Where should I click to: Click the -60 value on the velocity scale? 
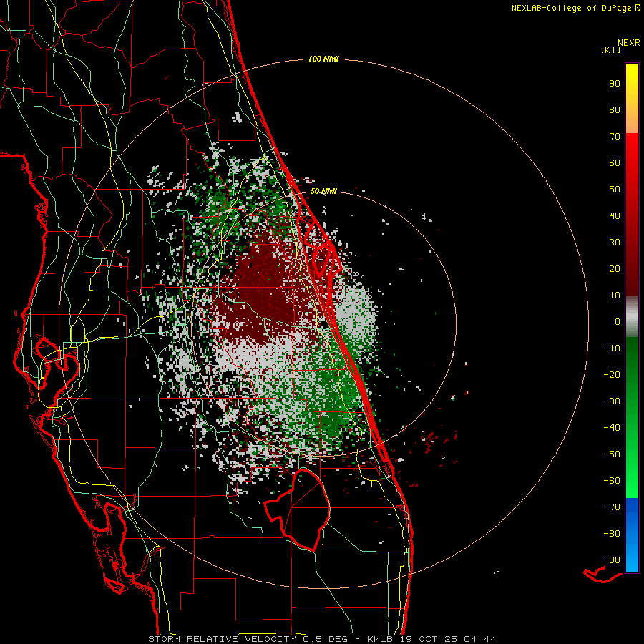click(x=612, y=481)
